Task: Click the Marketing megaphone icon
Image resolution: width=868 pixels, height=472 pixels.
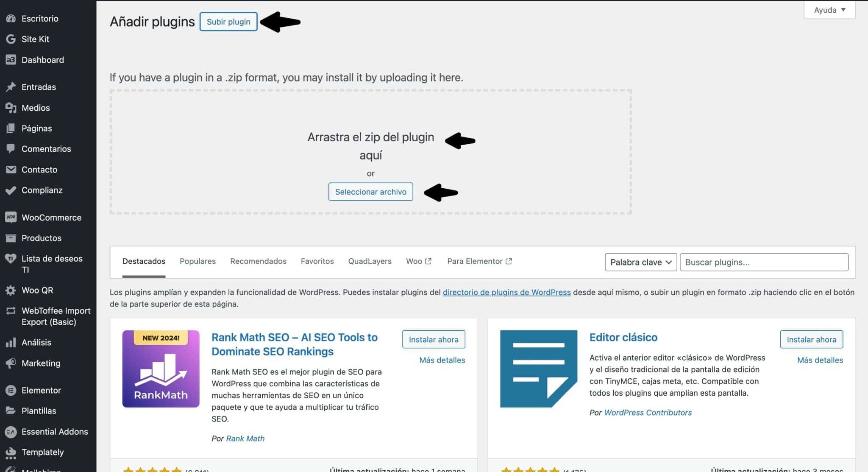Action: [x=11, y=363]
